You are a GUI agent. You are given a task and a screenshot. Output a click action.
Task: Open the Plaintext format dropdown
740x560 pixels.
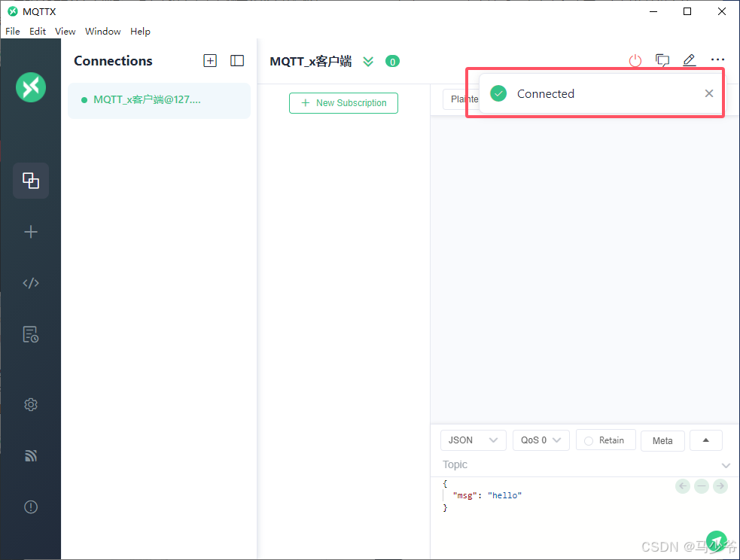pos(461,99)
